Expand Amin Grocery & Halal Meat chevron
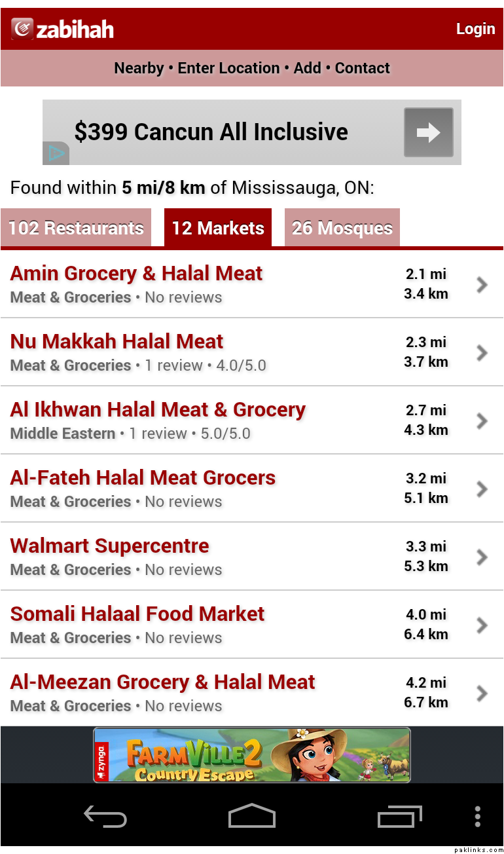Image resolution: width=504 pixels, height=854 pixels. coord(482,284)
